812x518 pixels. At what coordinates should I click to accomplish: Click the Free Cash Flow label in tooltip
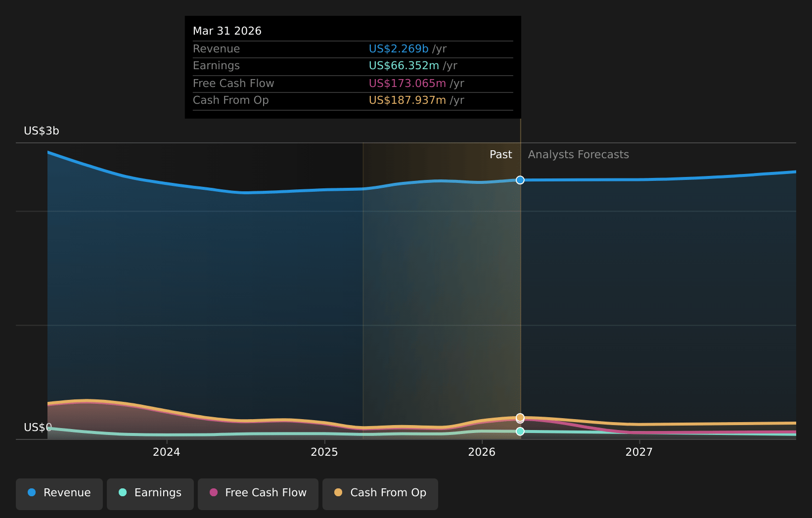coord(233,84)
